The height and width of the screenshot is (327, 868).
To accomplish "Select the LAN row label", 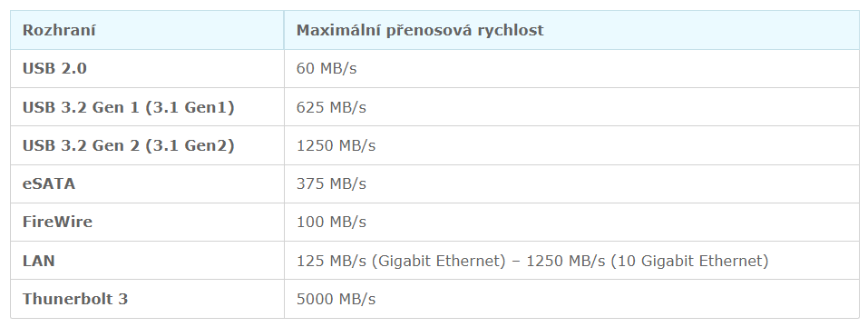I will (x=39, y=261).
